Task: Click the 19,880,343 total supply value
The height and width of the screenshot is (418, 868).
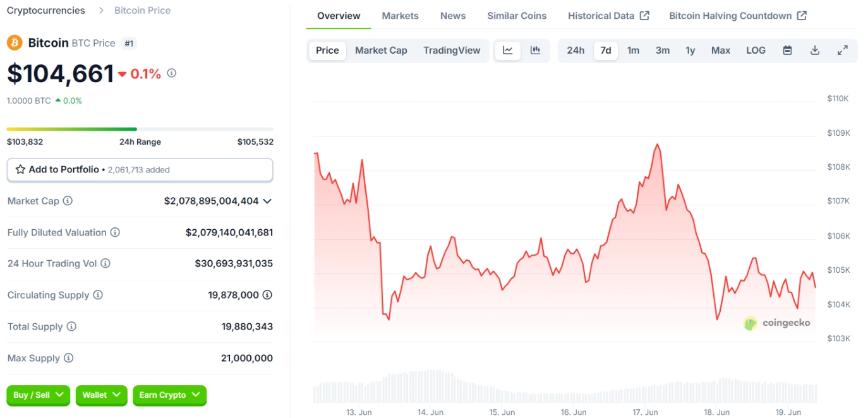Action: pos(247,326)
